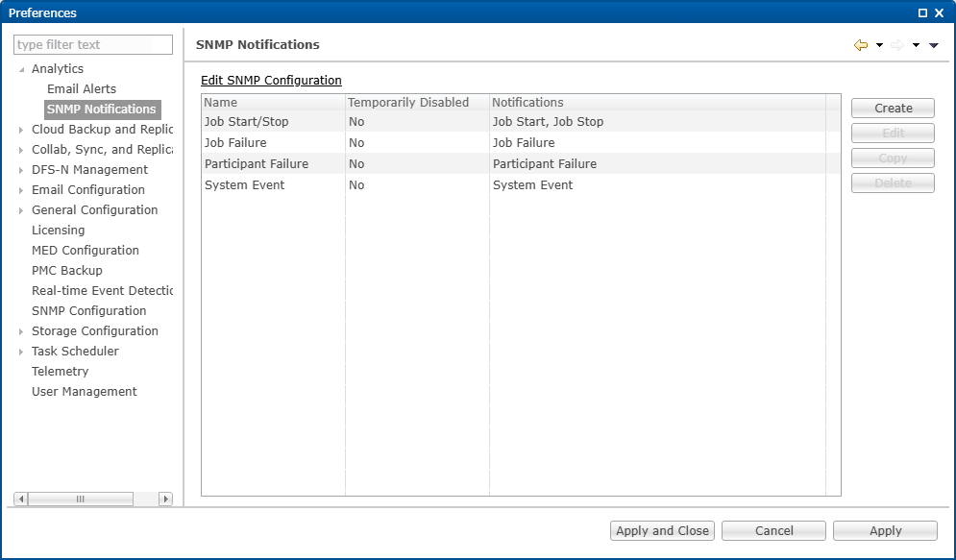
Task: Go back with the yellow arrow icon
Action: point(860,45)
